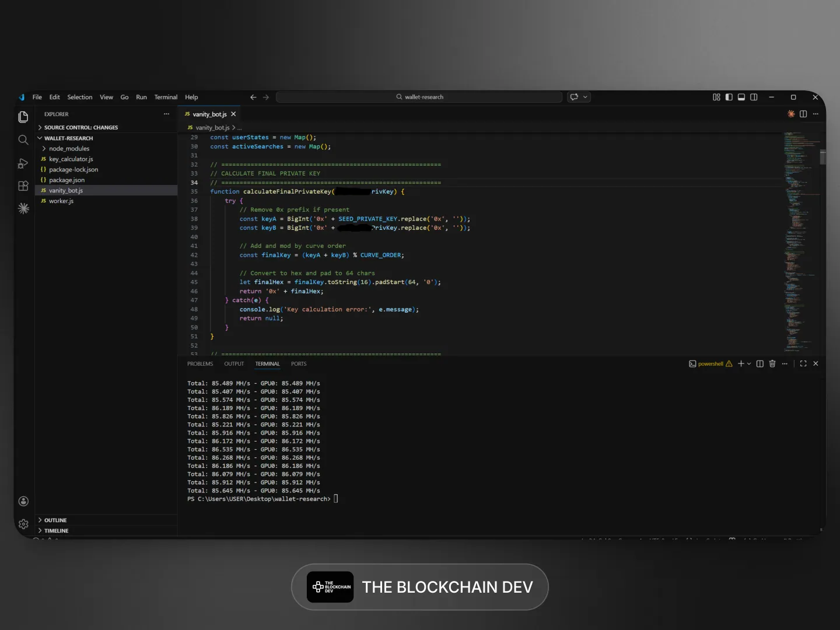Viewport: 840px width, 630px height.
Task: Open the Explorer view in the activity bar
Action: pos(23,117)
